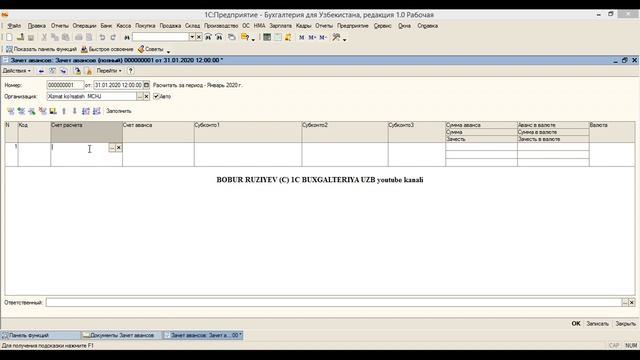640x360 pixels.
Task: Click the New document icon in main toolbar
Action: coord(9,37)
